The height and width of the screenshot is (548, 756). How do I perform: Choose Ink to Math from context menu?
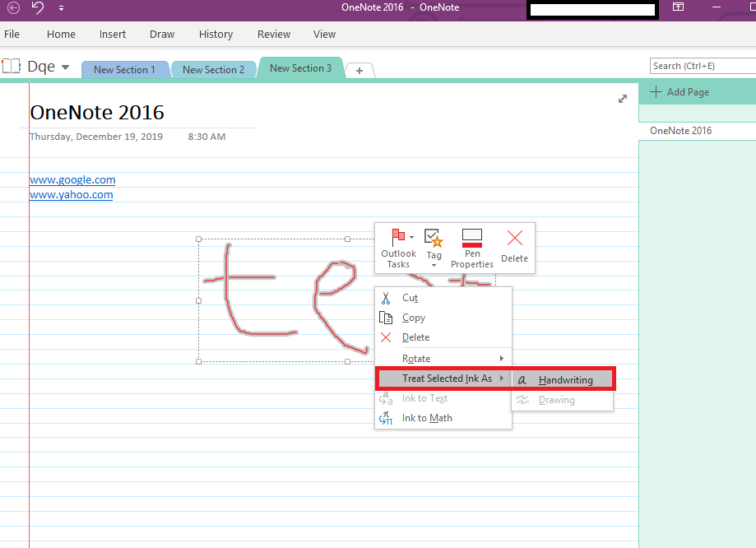(x=443, y=418)
